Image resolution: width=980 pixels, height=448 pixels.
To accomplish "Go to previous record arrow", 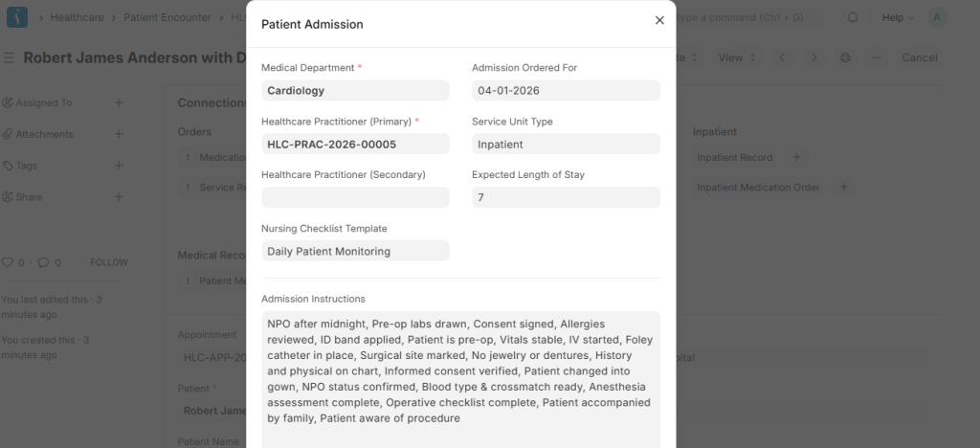I will coord(782,57).
